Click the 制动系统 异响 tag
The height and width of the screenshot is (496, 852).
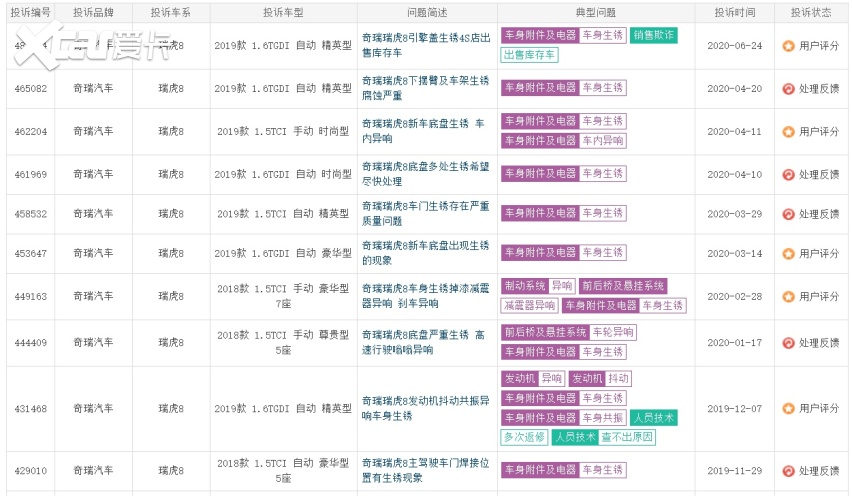[538, 286]
